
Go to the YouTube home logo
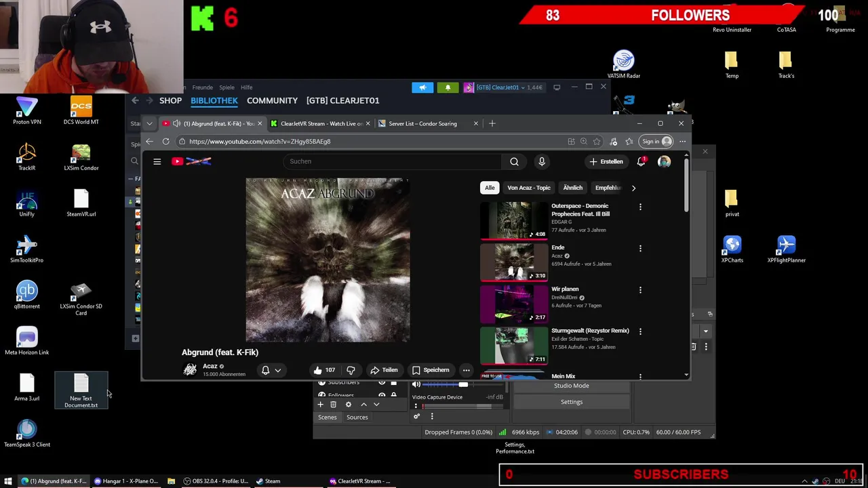[191, 161]
